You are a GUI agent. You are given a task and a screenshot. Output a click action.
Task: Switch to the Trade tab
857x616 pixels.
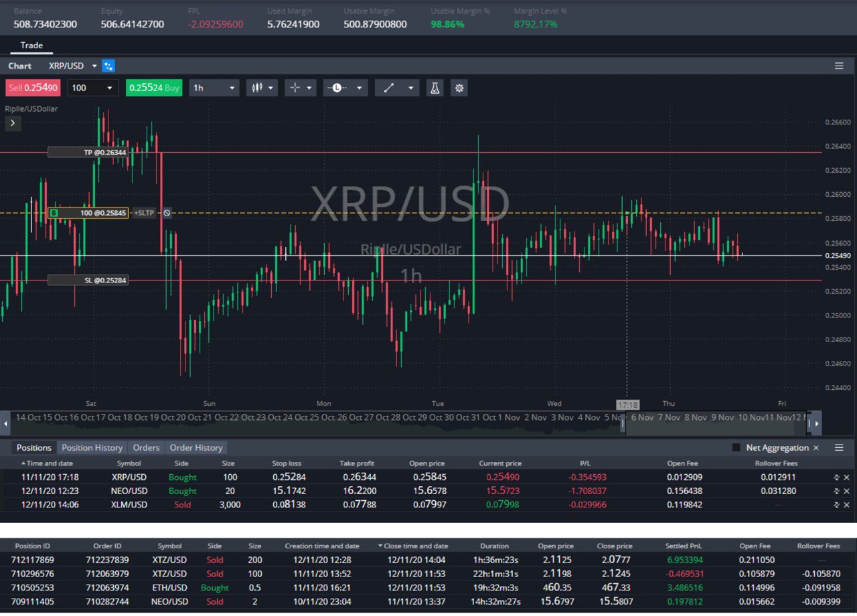click(31, 46)
